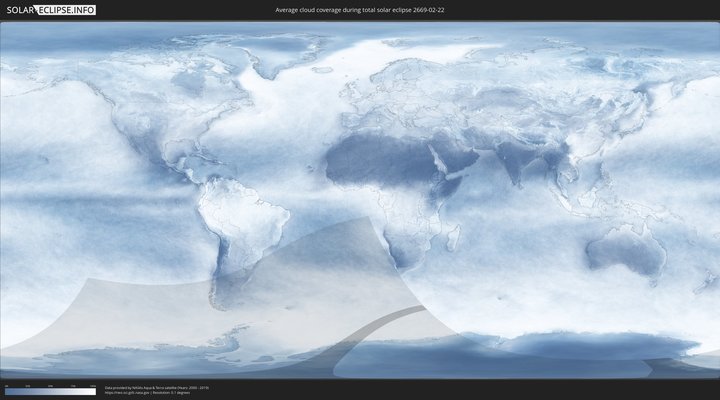Open the neo.sci.gsfc.nasa.gov URL text

click(x=126, y=393)
